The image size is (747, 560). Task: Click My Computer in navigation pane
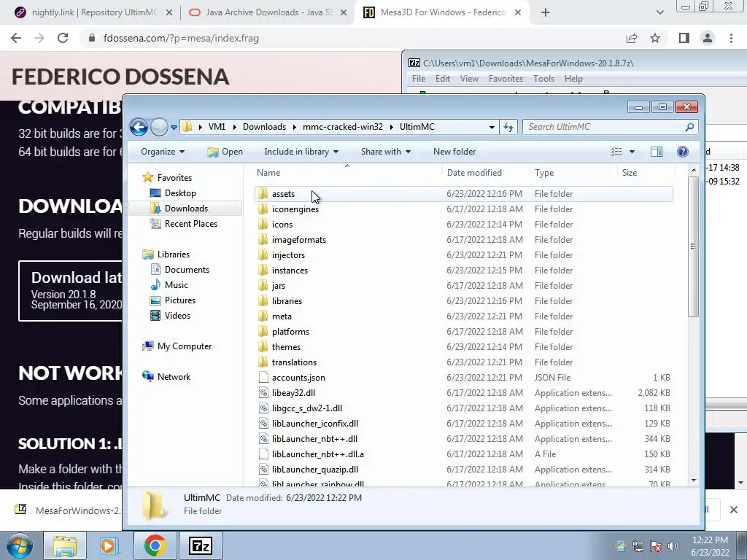(185, 346)
